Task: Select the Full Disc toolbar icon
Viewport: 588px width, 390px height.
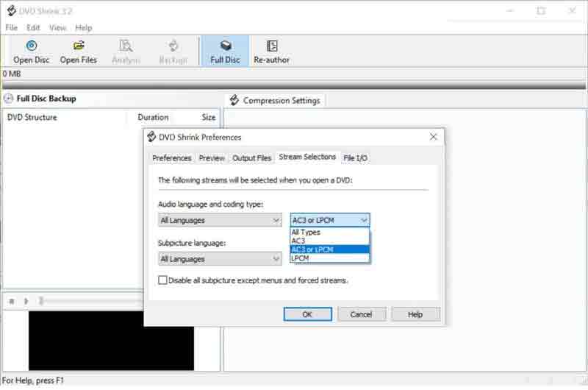Action: click(x=226, y=46)
